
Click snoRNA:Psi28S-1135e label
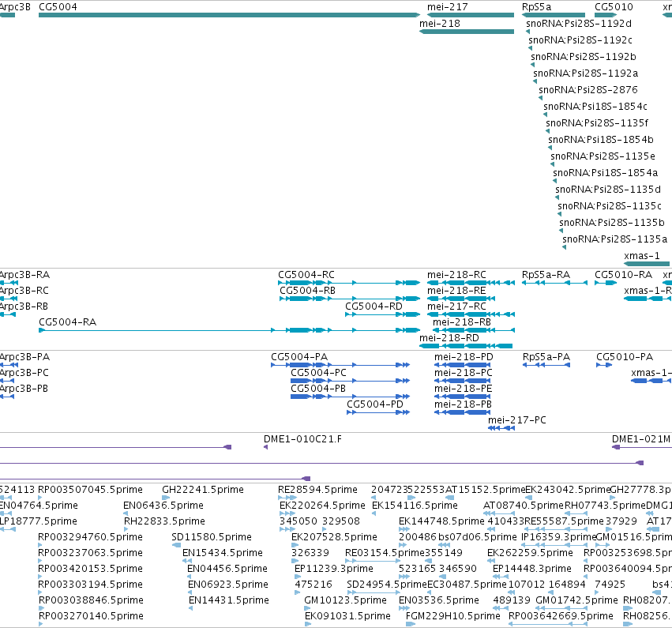[603, 156]
